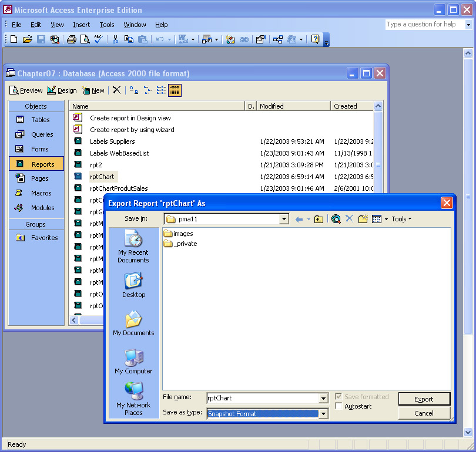Open the Tools menu in menu bar

pos(107,25)
